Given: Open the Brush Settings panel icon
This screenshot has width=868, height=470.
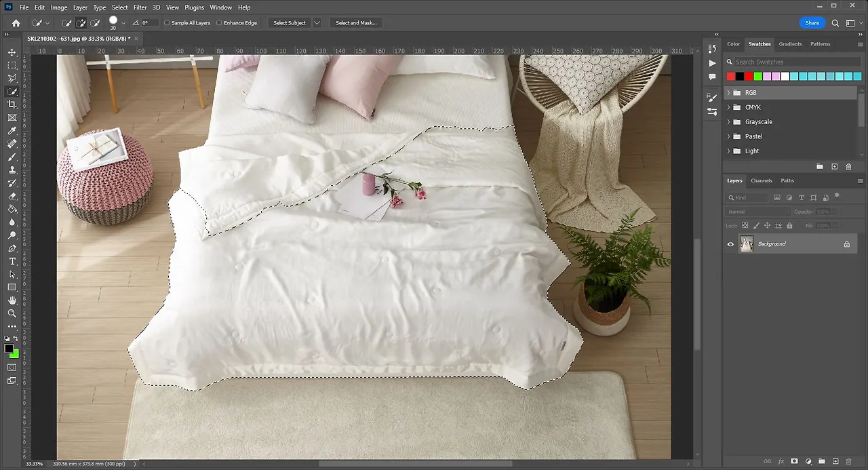Looking at the screenshot, I should pyautogui.click(x=712, y=97).
